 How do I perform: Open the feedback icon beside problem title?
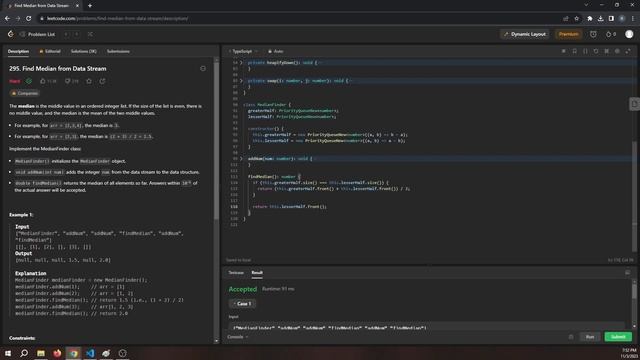pos(203,69)
